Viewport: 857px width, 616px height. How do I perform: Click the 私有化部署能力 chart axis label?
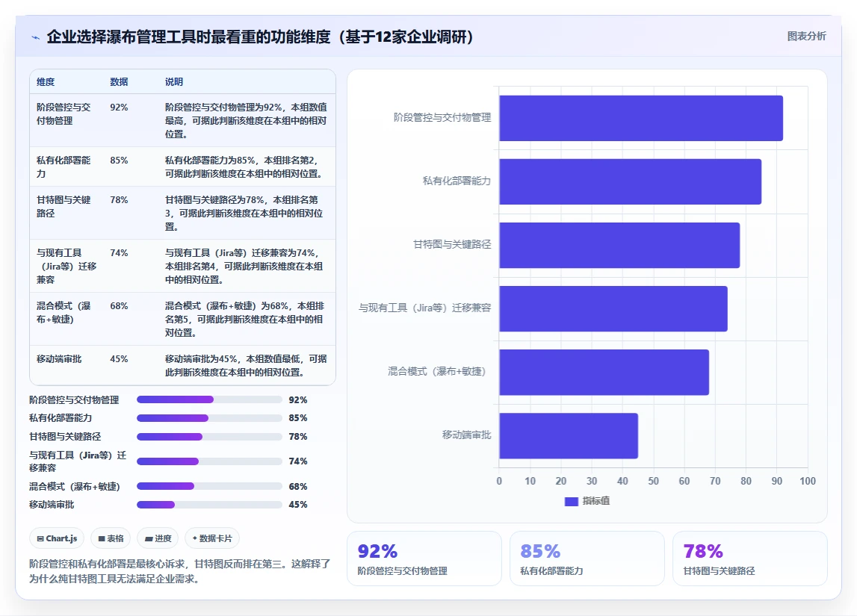pyautogui.click(x=457, y=181)
